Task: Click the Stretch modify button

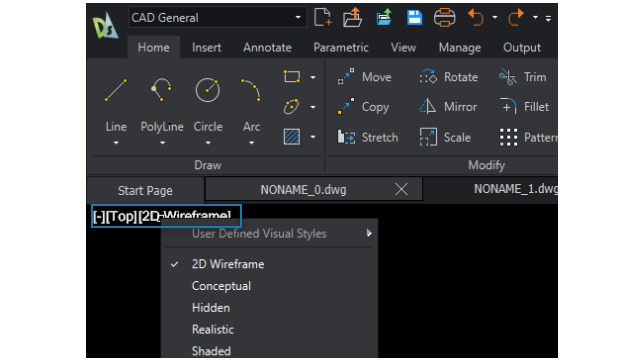Action: coord(367,138)
